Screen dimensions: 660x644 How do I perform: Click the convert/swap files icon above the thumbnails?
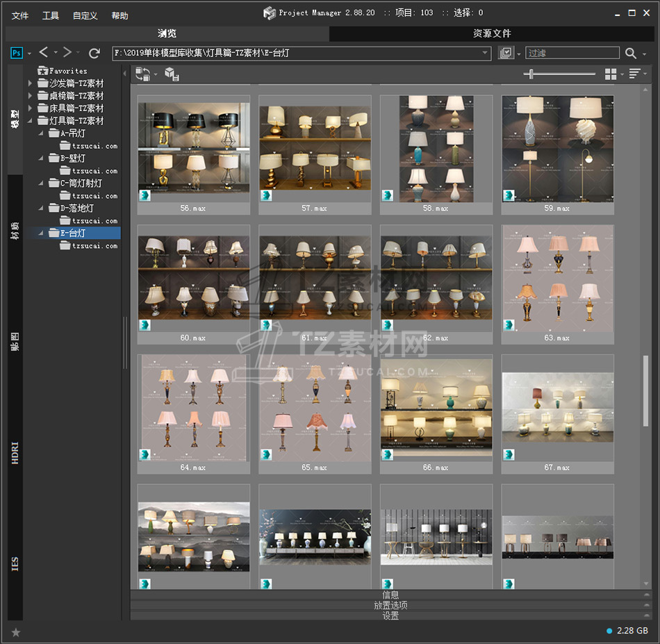pos(142,74)
